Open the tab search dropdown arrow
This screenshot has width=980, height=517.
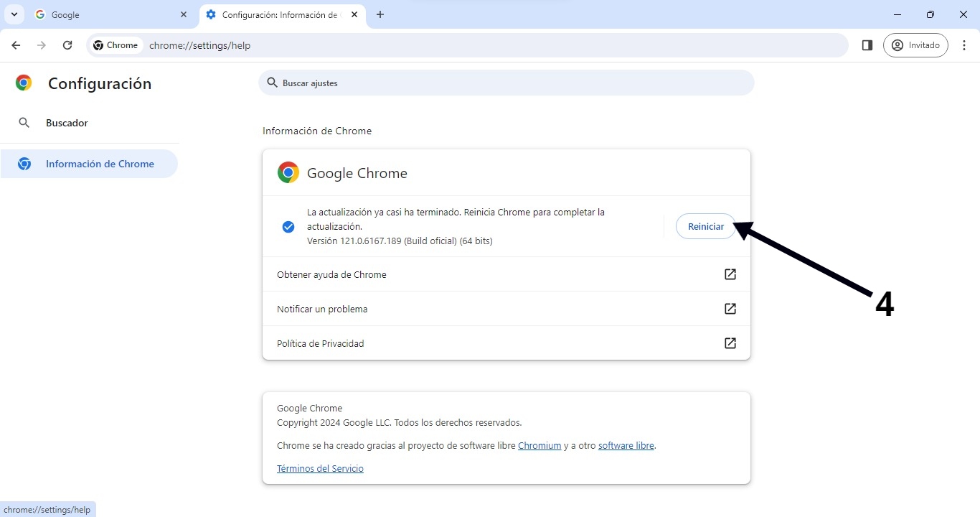(x=14, y=14)
